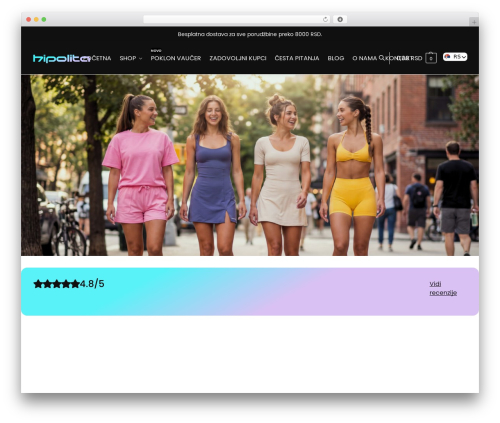
Task: Click the hero banner image of four women
Action: [x=250, y=165]
